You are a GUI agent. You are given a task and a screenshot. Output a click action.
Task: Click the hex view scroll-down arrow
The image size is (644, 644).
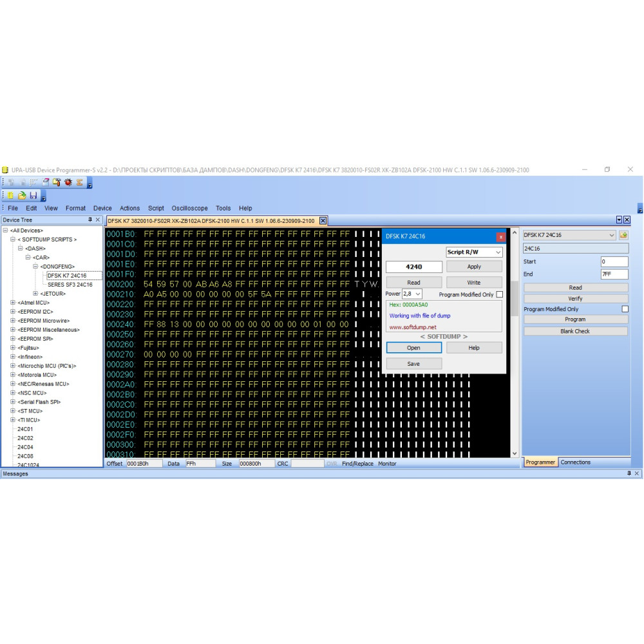coord(514,453)
